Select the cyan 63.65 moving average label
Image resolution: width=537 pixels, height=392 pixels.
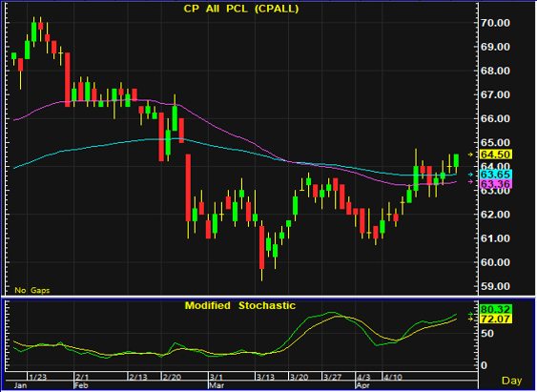pos(496,175)
